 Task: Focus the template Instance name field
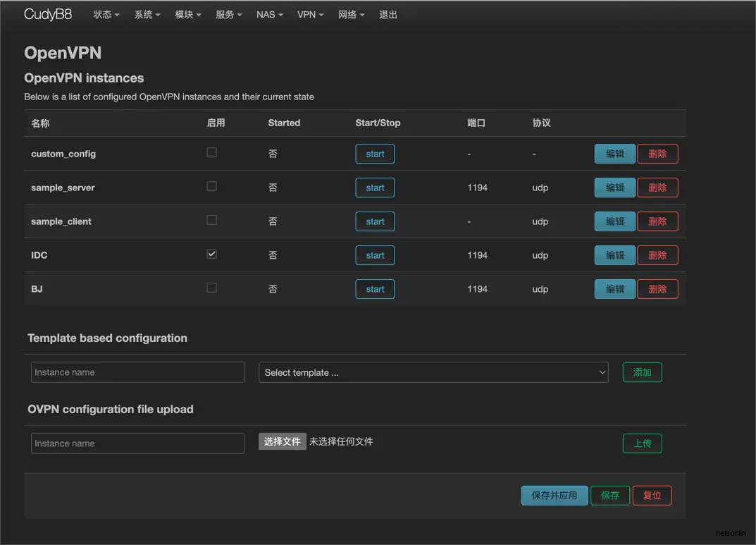[137, 372]
